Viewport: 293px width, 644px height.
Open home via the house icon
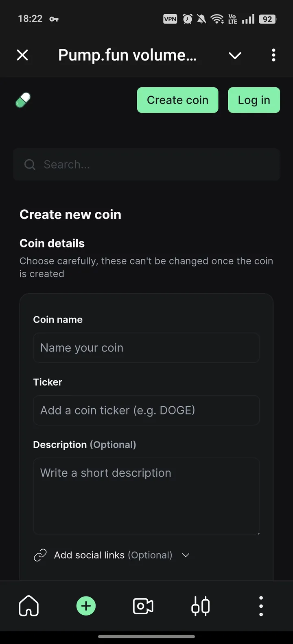click(x=29, y=606)
